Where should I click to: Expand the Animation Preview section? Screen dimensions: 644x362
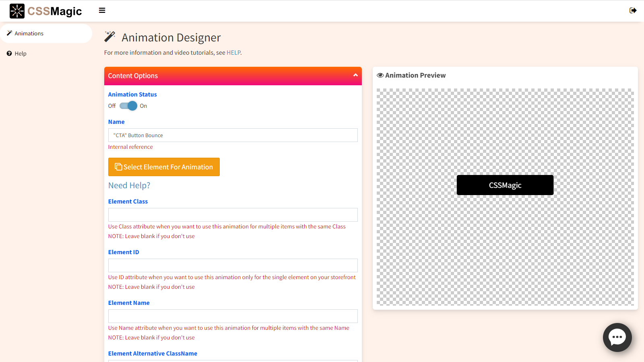tap(411, 75)
